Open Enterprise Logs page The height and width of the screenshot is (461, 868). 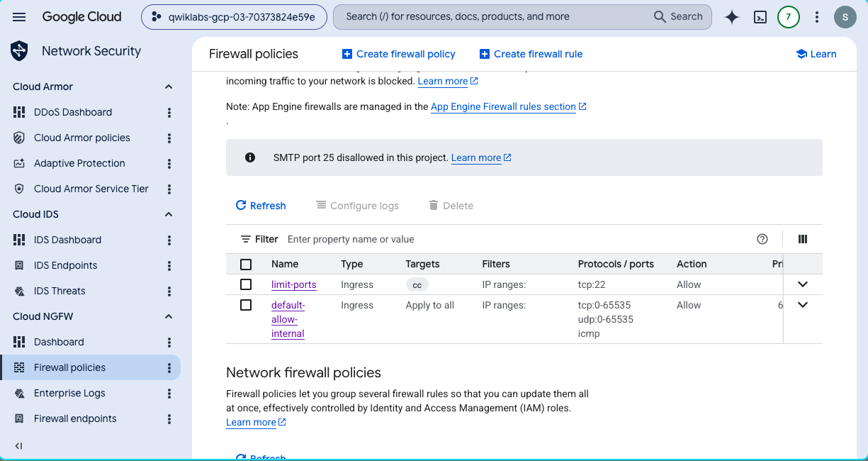[69, 393]
